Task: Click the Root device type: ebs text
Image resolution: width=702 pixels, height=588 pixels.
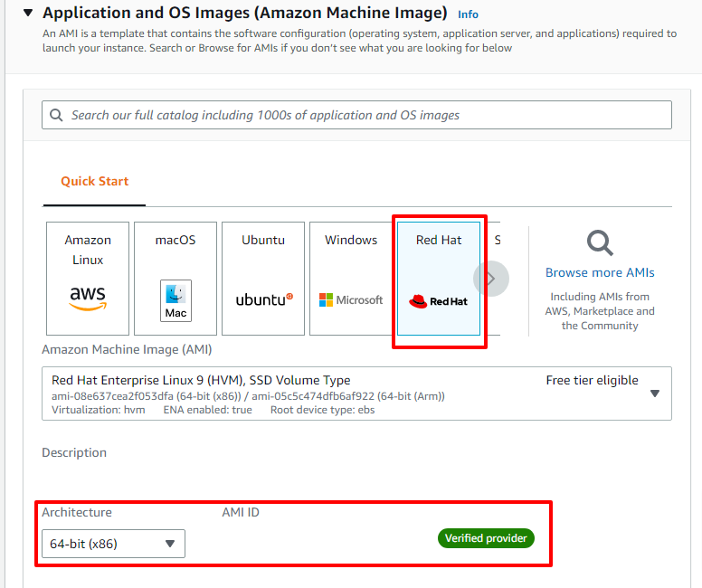Action: tap(322, 410)
